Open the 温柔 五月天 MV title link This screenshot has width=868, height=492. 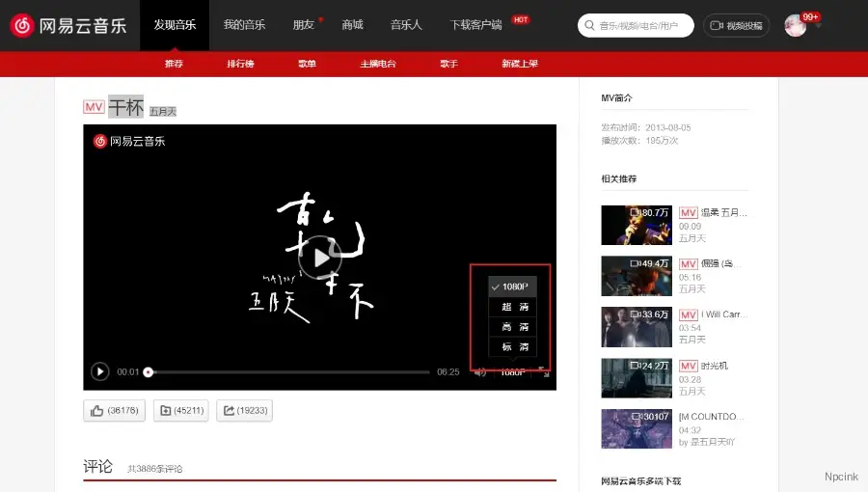click(724, 212)
